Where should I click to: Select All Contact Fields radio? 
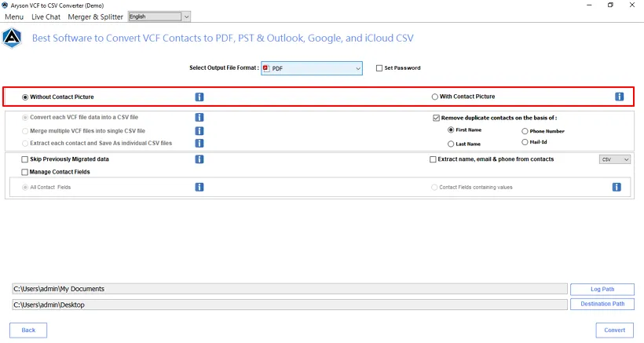pyautogui.click(x=25, y=187)
